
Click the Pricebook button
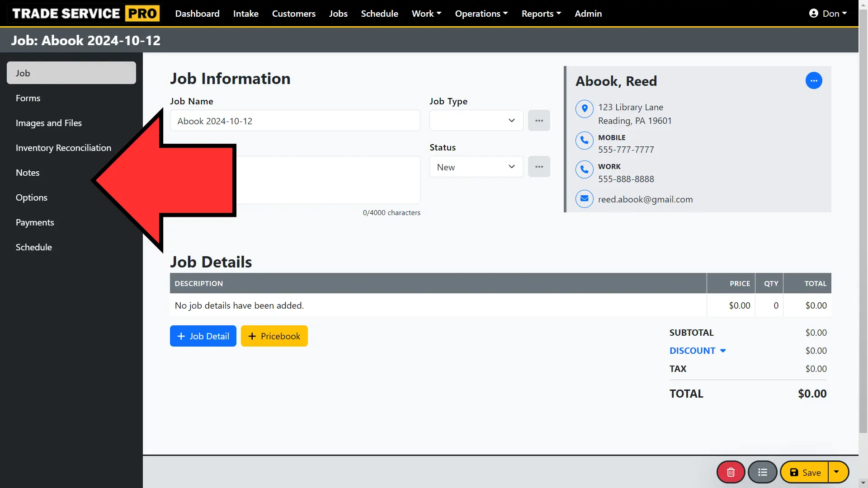tap(274, 336)
